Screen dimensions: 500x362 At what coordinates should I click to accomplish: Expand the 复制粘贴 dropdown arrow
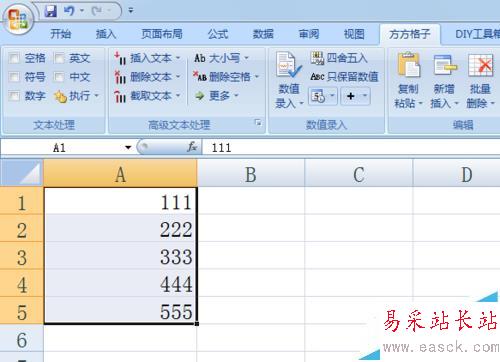[420, 103]
